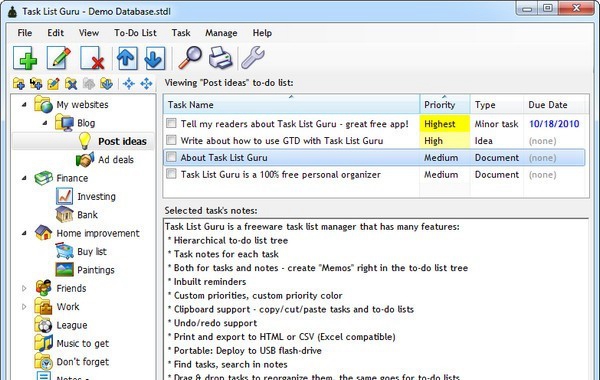600x380 pixels.
Task: Expand the Friends tree node
Action: pos(24,288)
